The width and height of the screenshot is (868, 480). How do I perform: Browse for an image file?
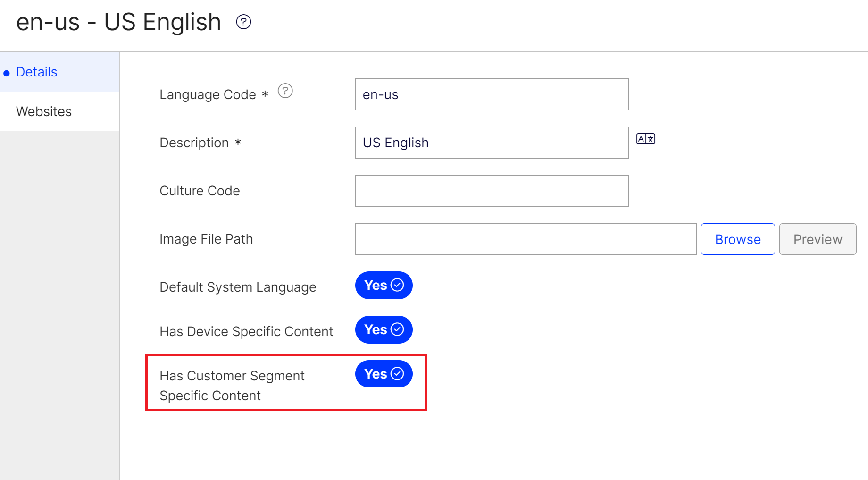click(738, 239)
